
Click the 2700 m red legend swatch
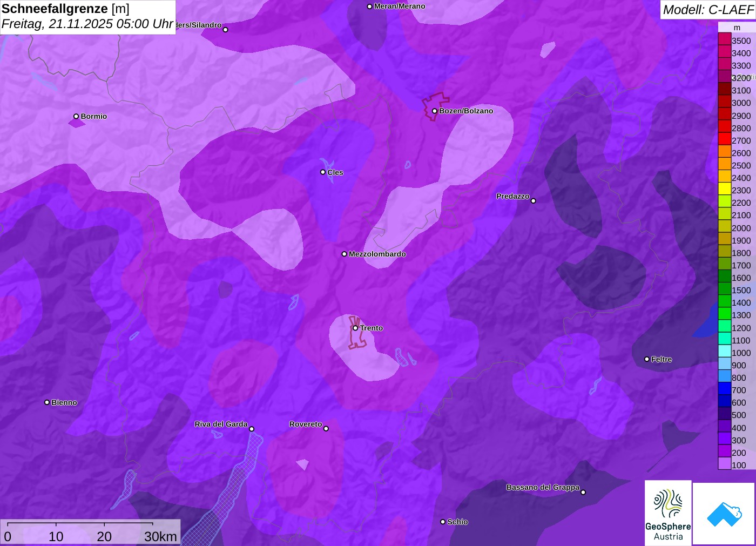(725, 139)
